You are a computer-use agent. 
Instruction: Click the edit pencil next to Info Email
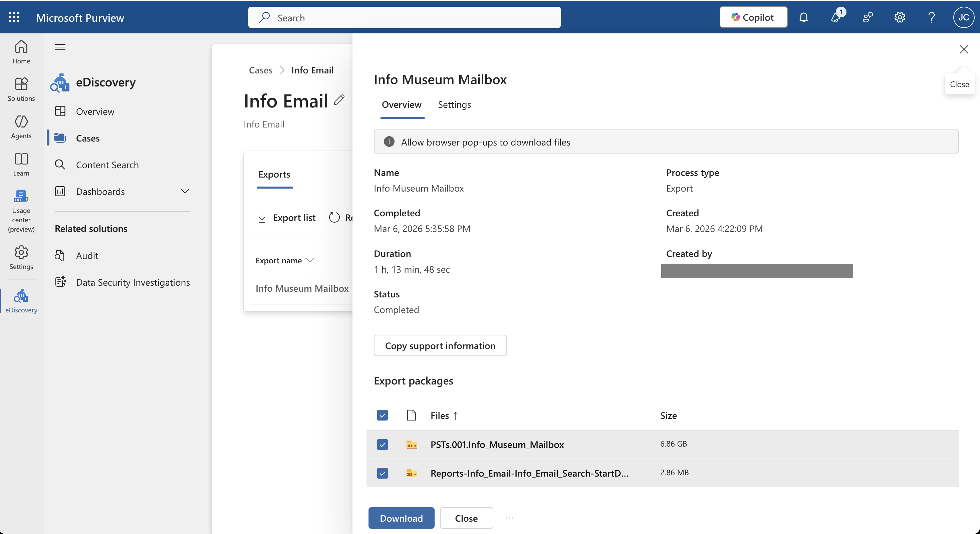coord(339,100)
